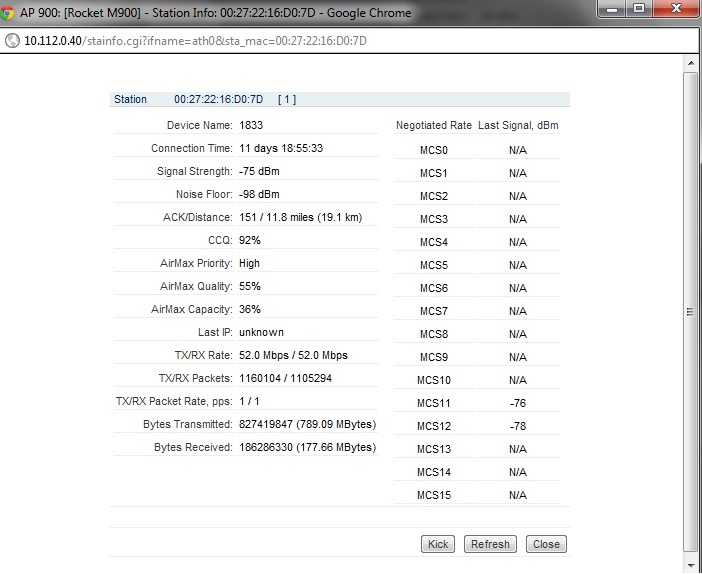
Task: Click the Noise Floor value -98 dBm
Action: coord(259,194)
